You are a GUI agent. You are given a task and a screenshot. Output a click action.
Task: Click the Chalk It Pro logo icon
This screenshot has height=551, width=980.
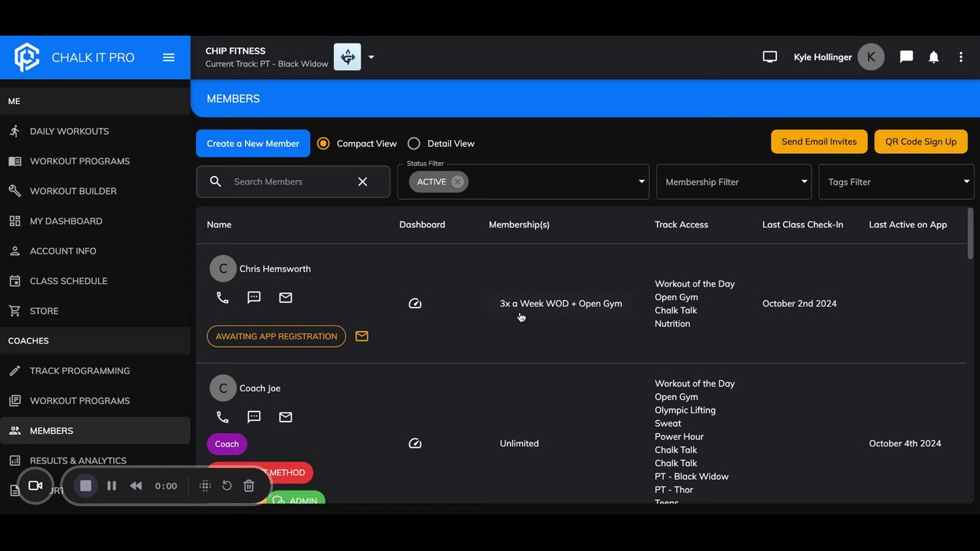click(x=27, y=57)
